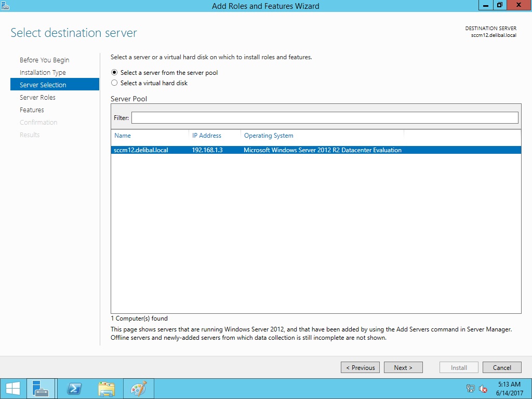
Task: Launch Windows PowerShell from the taskbar
Action: [74, 389]
